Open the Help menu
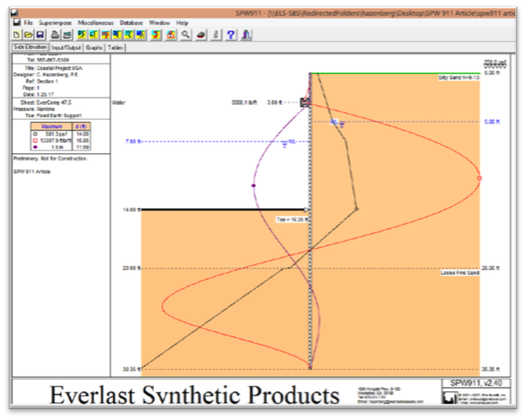 point(182,23)
